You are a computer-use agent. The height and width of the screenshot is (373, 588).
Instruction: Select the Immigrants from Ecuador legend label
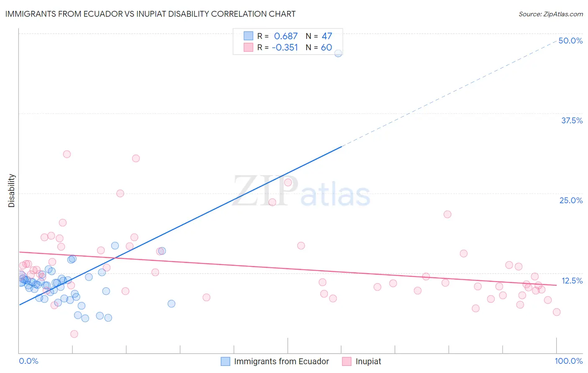[281, 361]
